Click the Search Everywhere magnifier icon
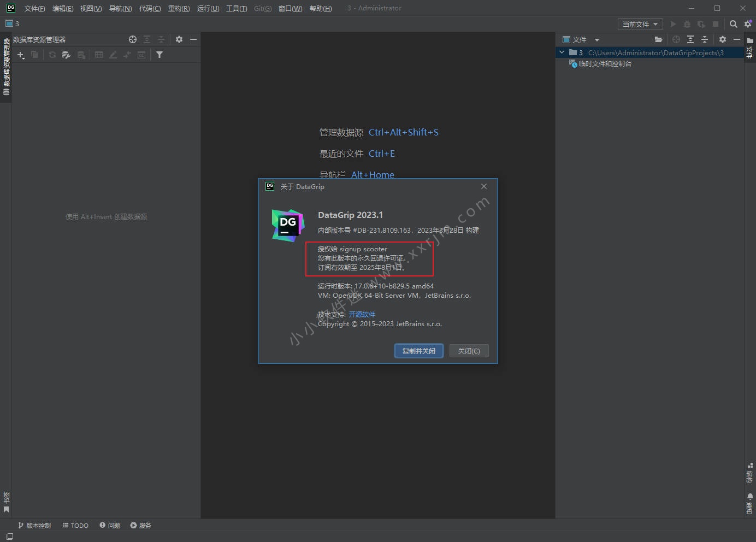The image size is (756, 542). click(x=734, y=24)
